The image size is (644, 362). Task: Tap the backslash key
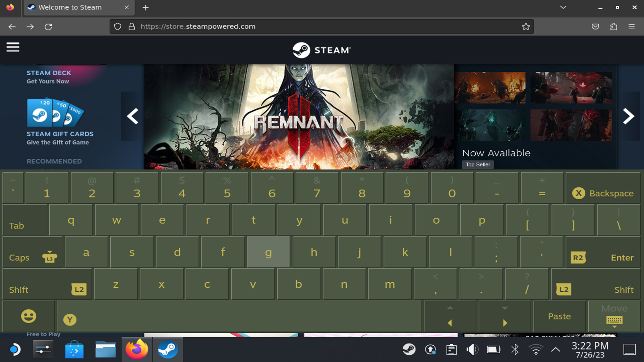pos(619,220)
